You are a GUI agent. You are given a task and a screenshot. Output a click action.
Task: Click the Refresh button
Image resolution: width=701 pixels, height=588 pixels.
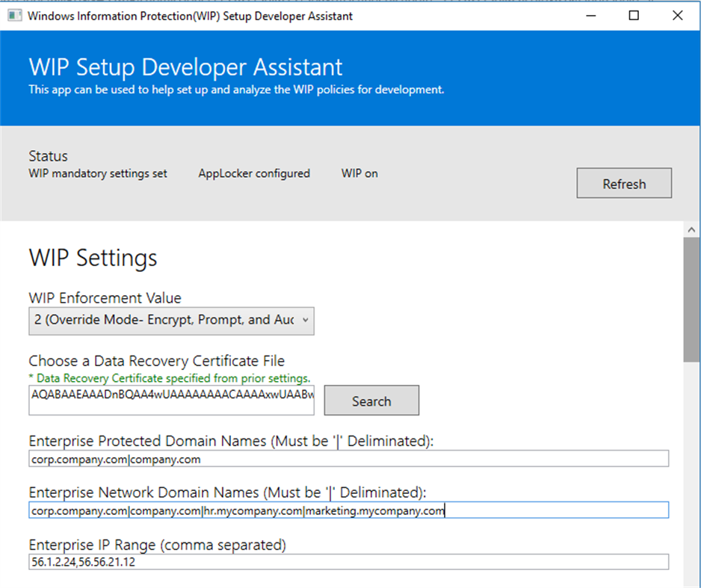pos(623,183)
